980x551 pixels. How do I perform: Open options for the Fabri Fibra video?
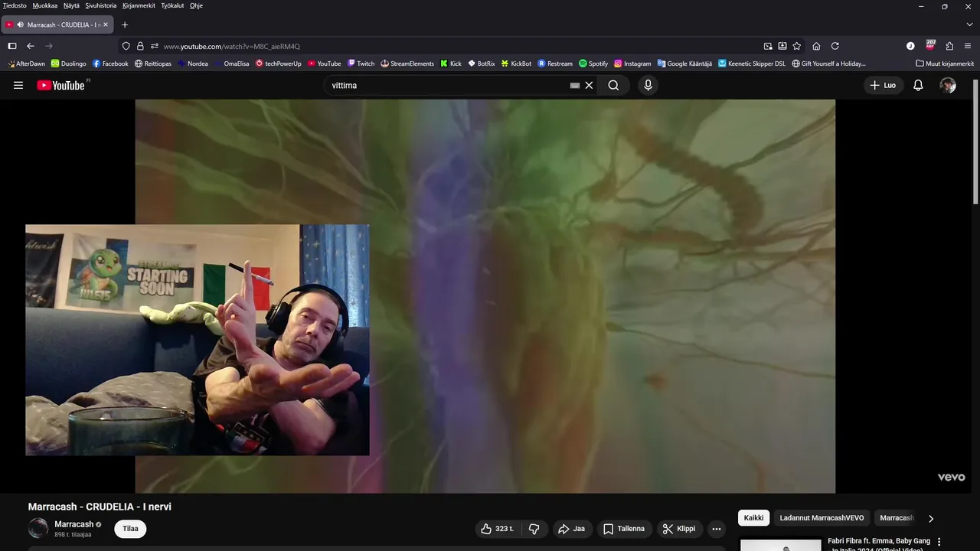coord(939,542)
